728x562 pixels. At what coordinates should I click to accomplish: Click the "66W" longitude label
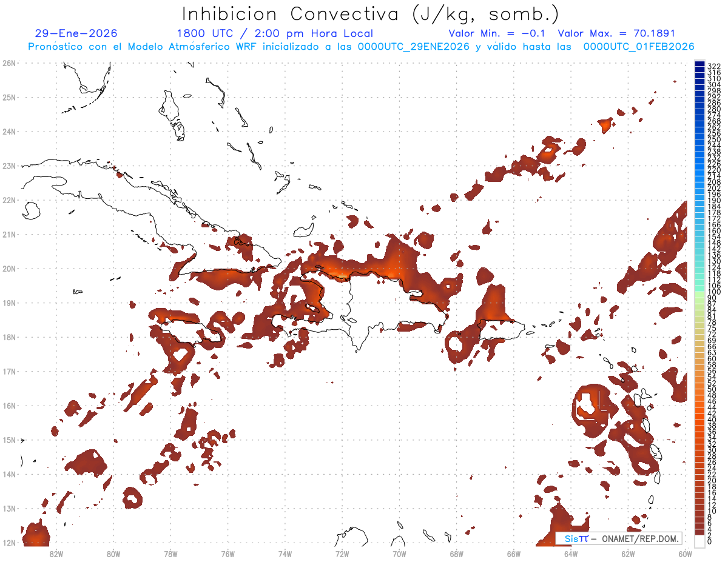[x=513, y=554]
